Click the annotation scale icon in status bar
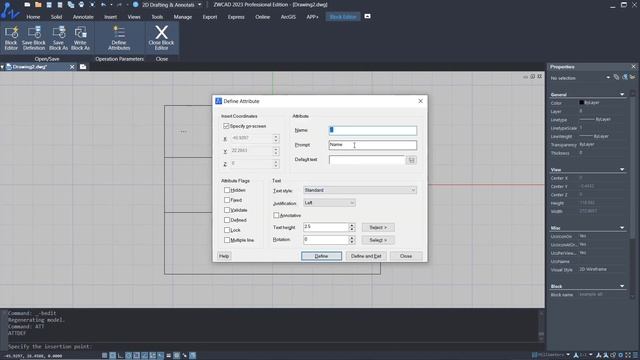The width and height of the screenshot is (640, 360). [576, 355]
